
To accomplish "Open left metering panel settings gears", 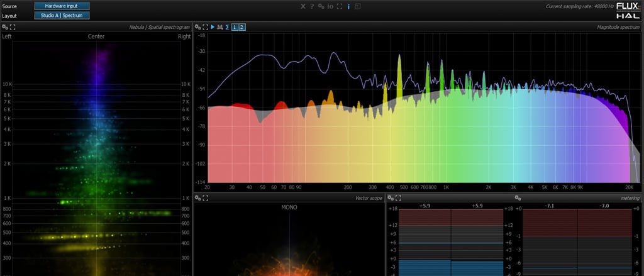I will click(391, 198).
